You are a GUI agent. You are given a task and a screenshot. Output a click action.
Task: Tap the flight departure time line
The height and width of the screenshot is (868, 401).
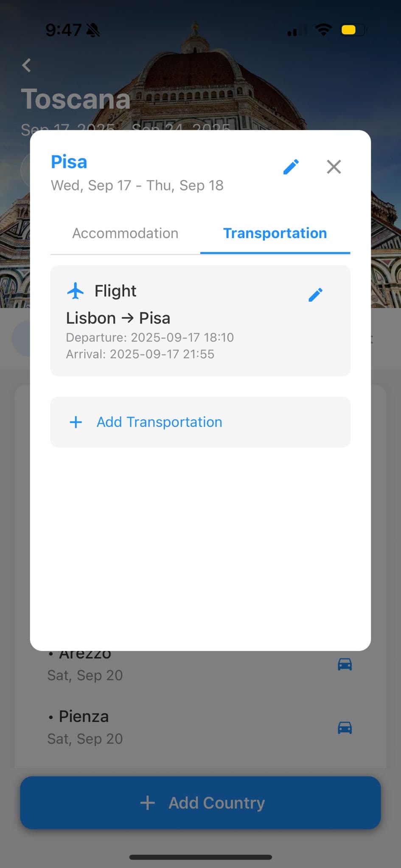tap(150, 337)
